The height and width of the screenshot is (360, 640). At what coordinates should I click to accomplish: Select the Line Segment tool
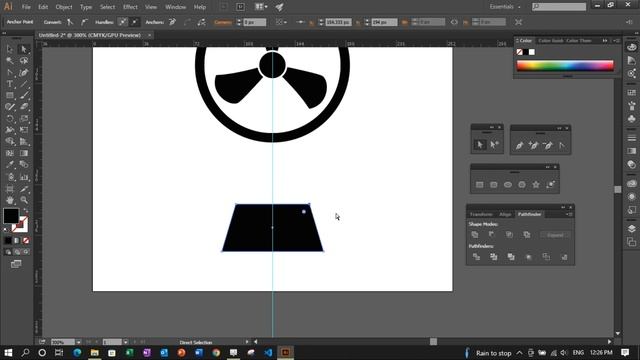coord(24,84)
